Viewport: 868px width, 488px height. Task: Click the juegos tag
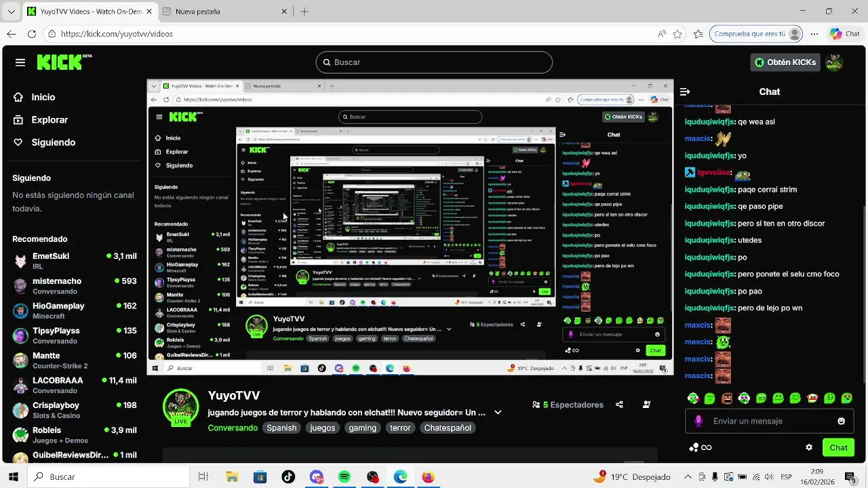click(x=323, y=428)
